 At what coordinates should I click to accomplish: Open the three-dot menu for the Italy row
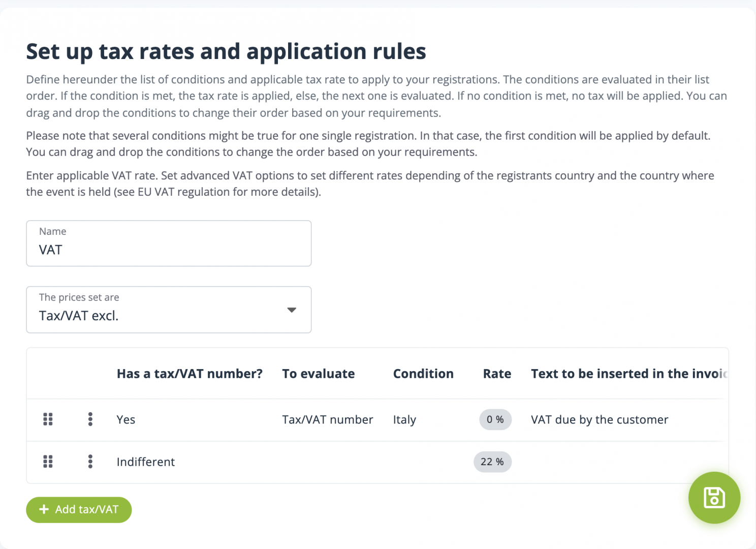[x=90, y=419]
